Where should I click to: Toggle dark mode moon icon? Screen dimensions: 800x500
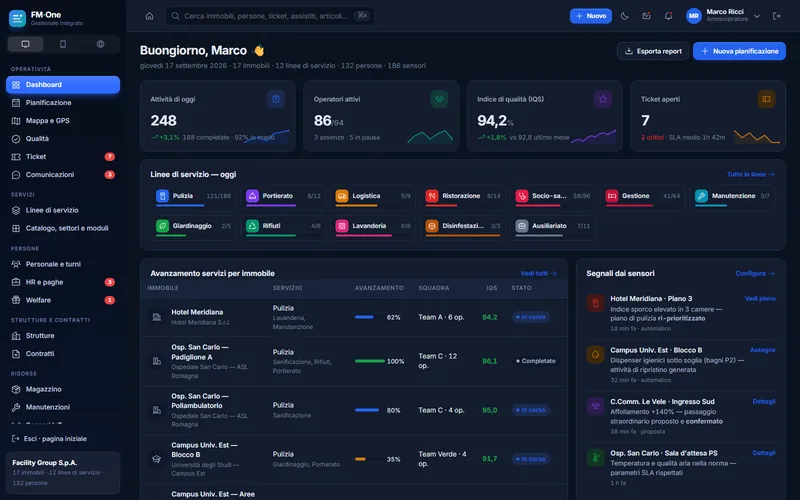(624, 16)
